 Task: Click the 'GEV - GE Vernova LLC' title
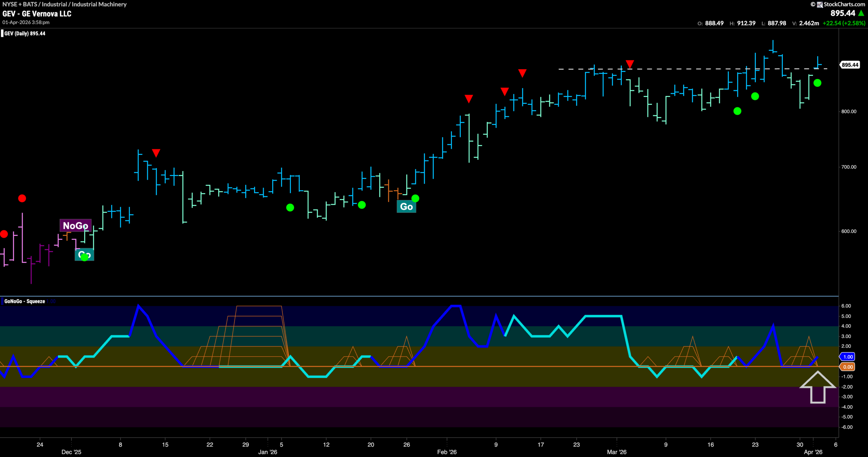(x=37, y=14)
